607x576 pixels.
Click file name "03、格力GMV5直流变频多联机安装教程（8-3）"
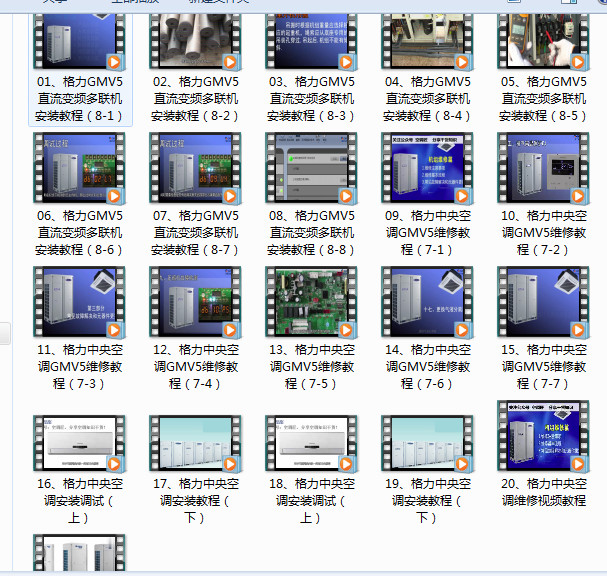pyautogui.click(x=311, y=99)
